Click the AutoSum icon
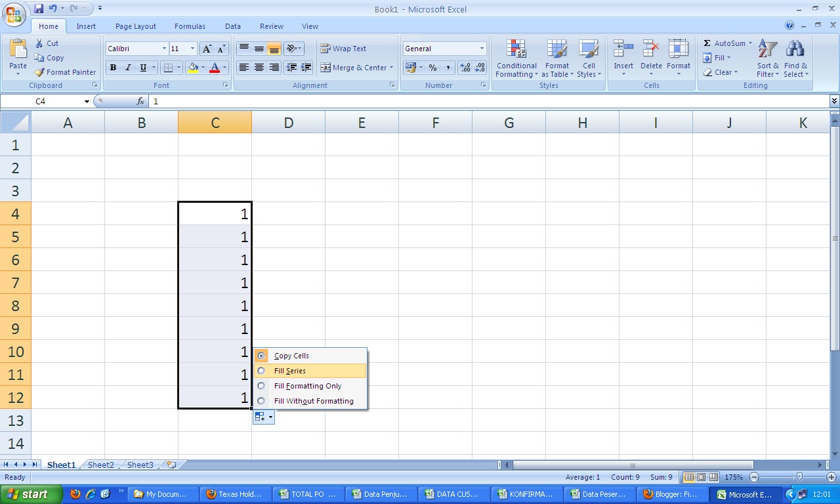 point(709,43)
